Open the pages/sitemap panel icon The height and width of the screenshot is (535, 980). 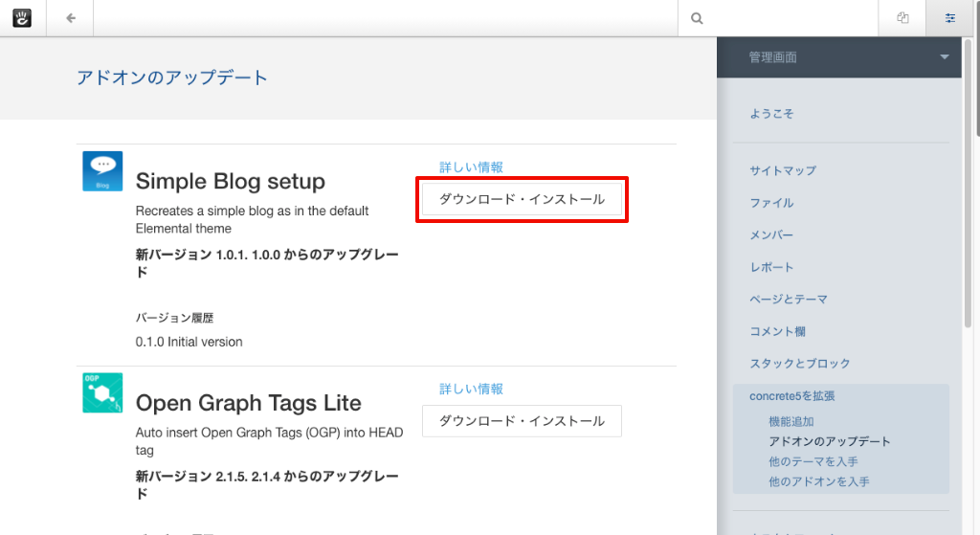click(x=902, y=18)
